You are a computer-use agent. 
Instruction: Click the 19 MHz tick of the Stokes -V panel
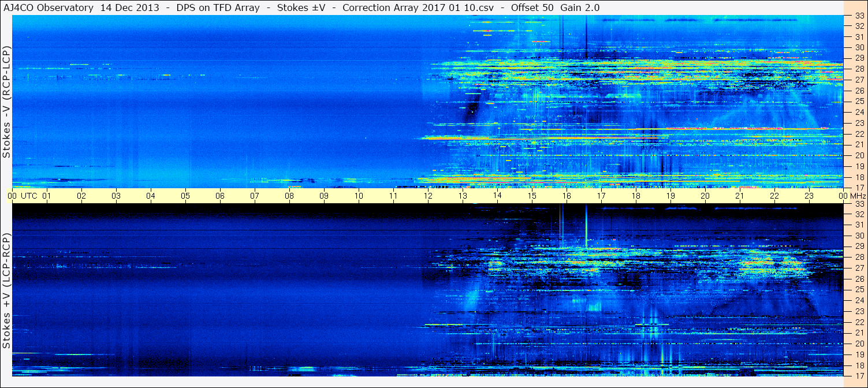859,166
